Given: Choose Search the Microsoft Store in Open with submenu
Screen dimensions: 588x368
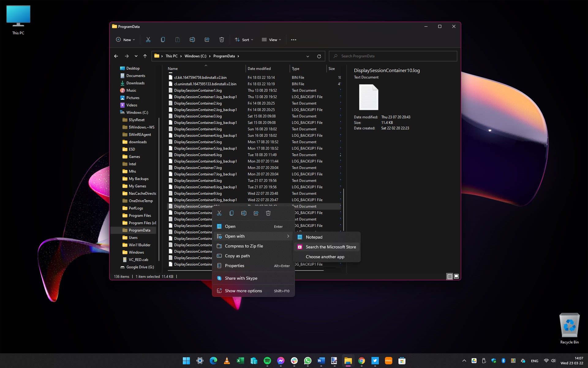Looking at the screenshot, I should click(330, 247).
